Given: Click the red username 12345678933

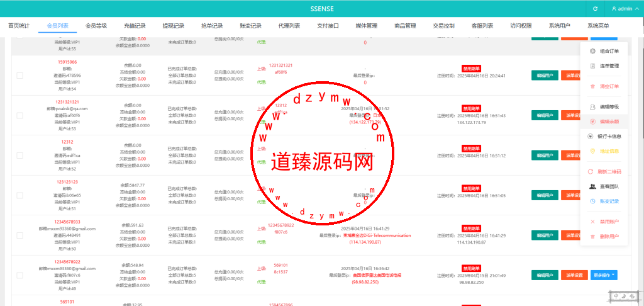Looking at the screenshot, I should [x=67, y=222].
